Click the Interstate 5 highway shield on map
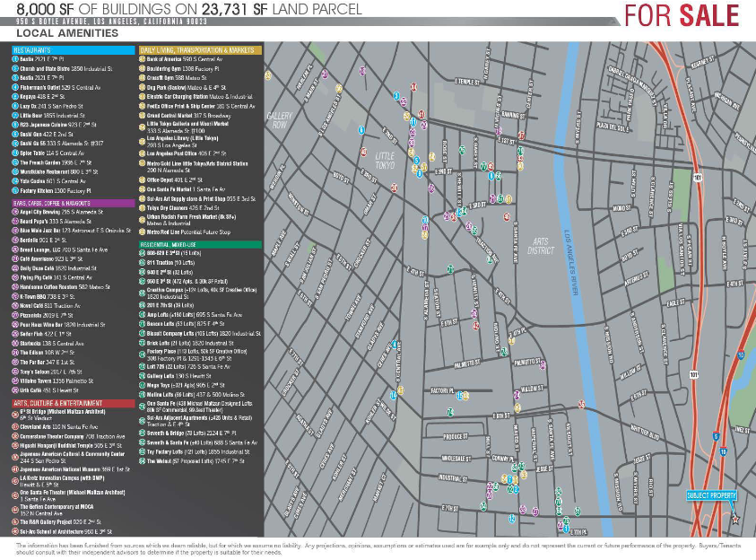The height and width of the screenshot is (560, 756). (x=717, y=437)
